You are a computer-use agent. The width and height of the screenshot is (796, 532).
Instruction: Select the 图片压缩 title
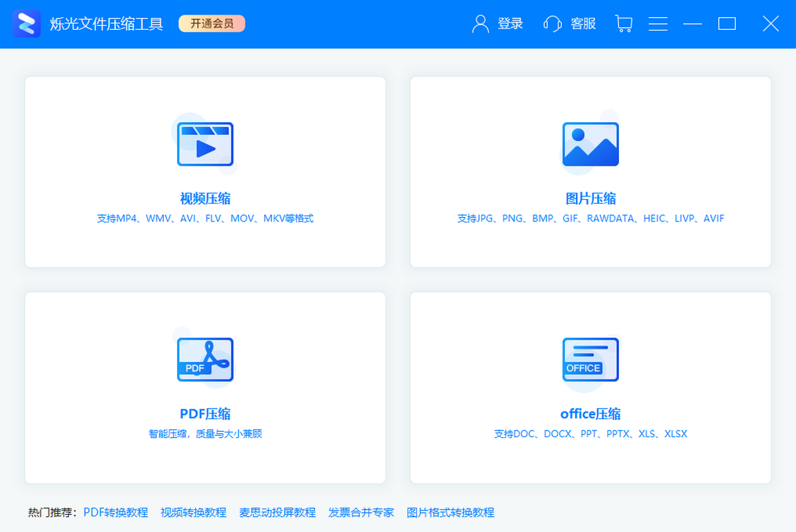(x=591, y=198)
